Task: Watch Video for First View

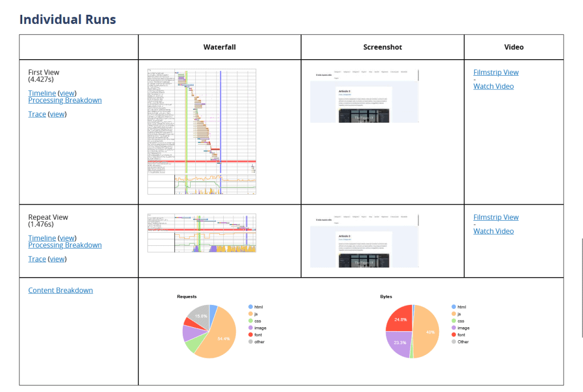Action: coord(494,86)
